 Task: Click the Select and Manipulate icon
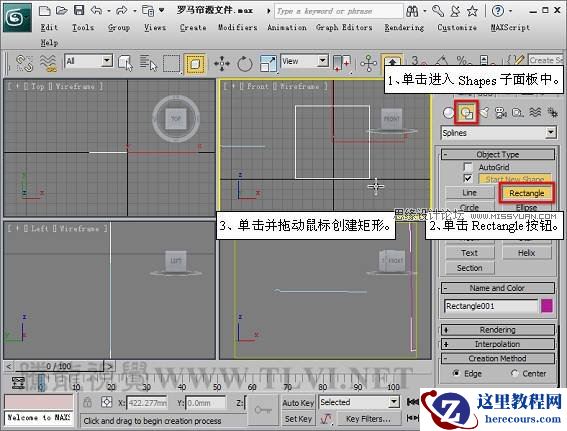(368, 63)
